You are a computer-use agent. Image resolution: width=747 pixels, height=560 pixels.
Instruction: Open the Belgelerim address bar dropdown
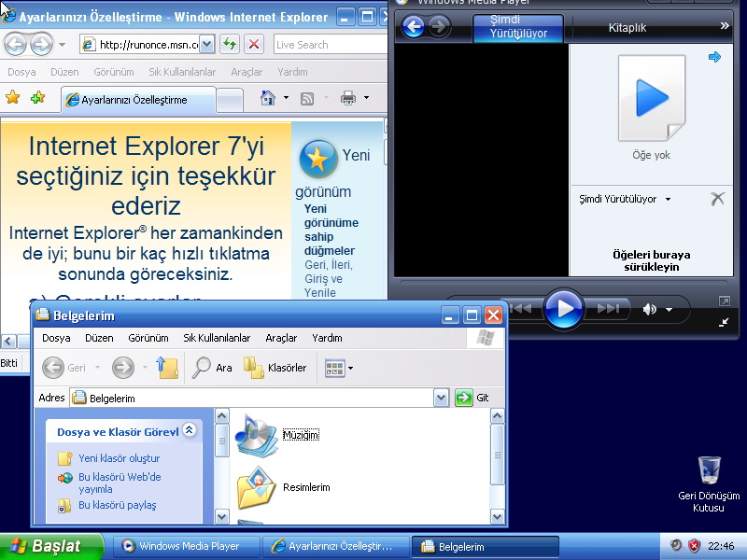point(441,398)
